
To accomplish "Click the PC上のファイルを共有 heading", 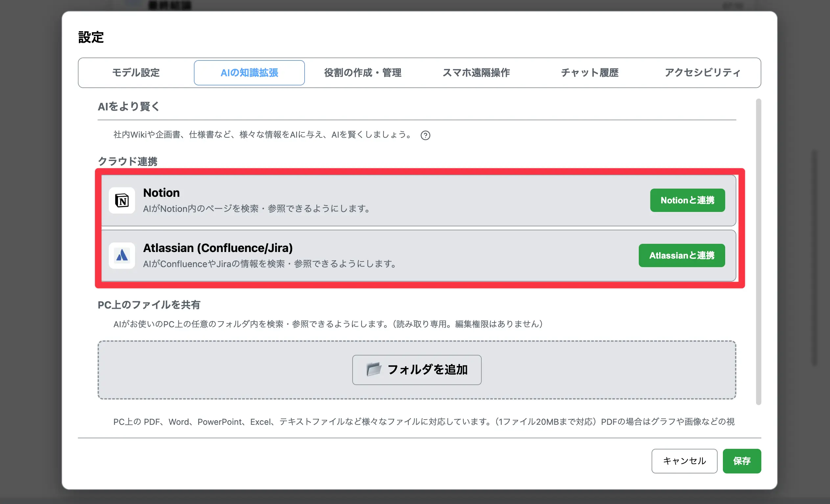I will pos(149,305).
